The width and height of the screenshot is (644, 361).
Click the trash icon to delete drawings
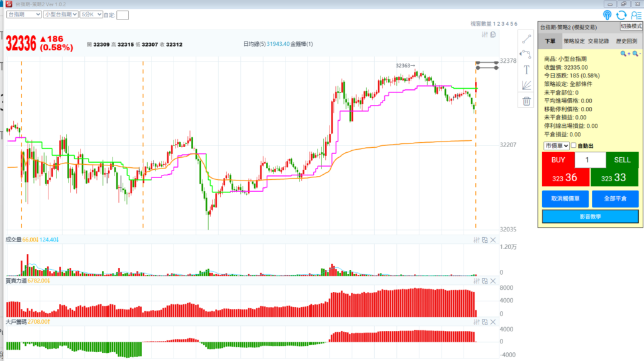tap(526, 101)
